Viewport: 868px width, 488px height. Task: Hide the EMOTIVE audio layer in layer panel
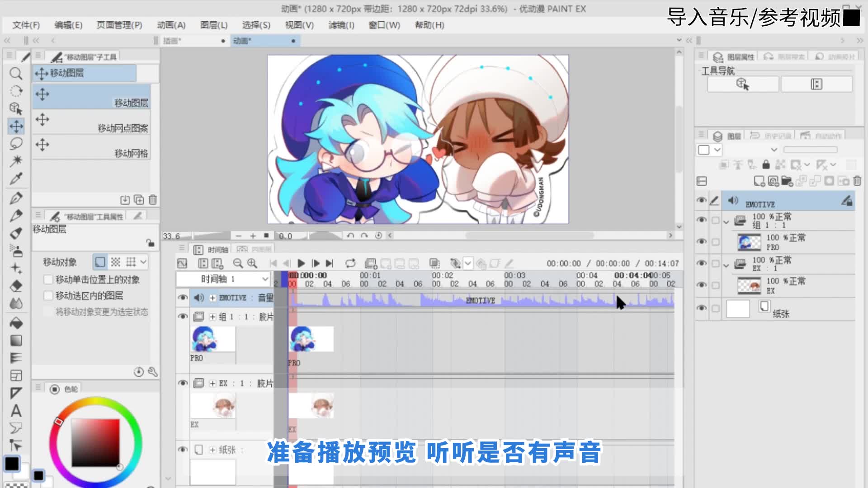(702, 200)
